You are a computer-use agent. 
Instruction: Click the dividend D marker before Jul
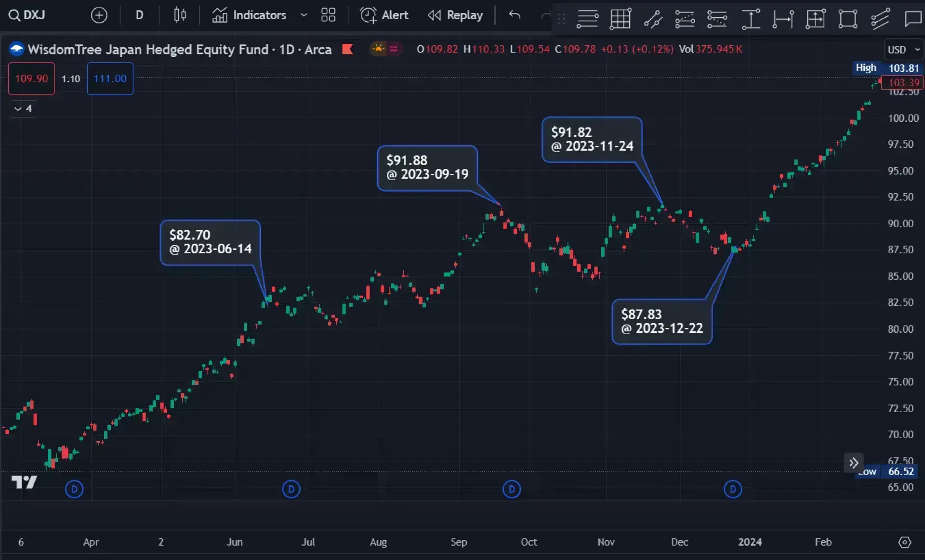[x=291, y=489]
